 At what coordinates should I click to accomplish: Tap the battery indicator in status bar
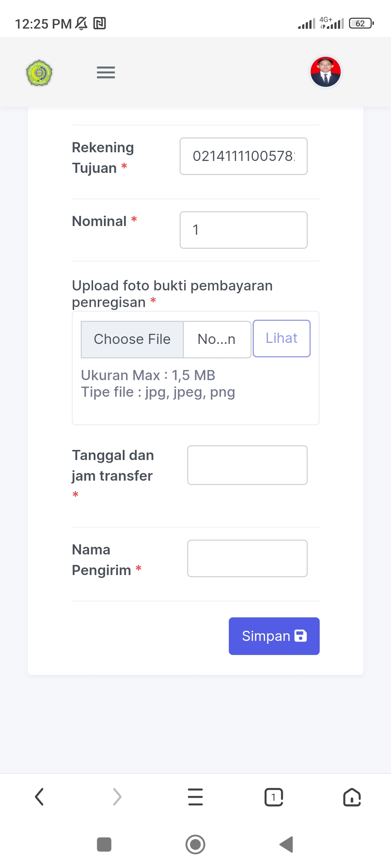point(361,24)
